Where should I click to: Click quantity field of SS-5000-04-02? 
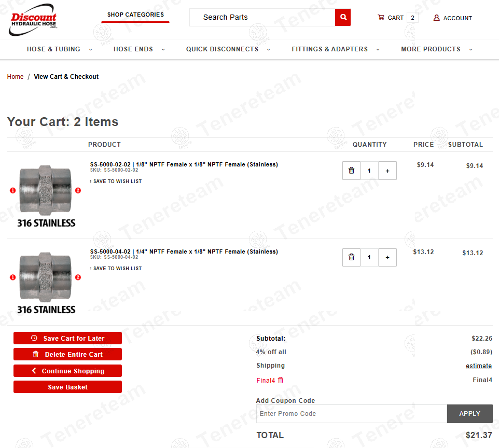coord(369,257)
